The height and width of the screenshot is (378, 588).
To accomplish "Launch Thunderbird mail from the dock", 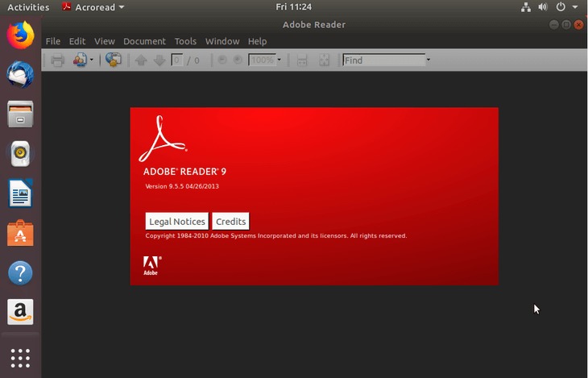I will (x=20, y=75).
